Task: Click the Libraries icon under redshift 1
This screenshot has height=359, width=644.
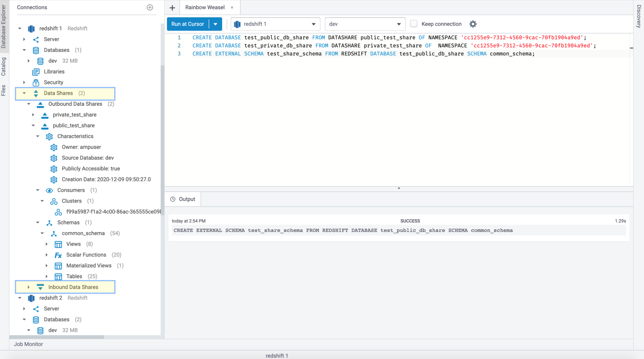Action: [x=37, y=71]
